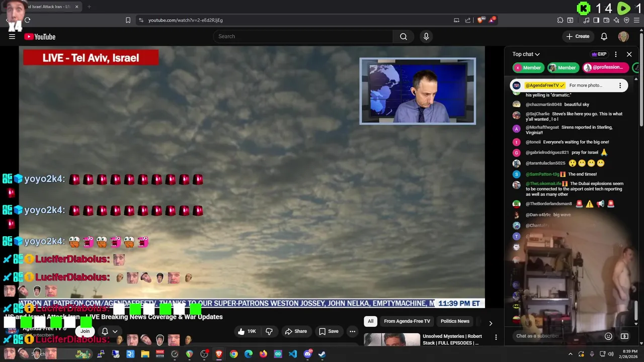The image size is (644, 362).
Task: Select the All recommendations filter chip
Action: [x=370, y=321]
